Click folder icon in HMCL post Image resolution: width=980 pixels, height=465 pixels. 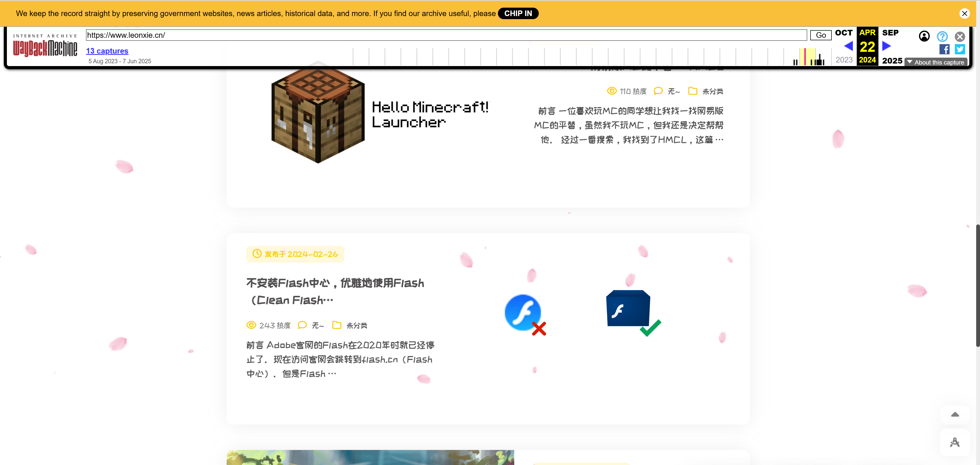click(692, 91)
